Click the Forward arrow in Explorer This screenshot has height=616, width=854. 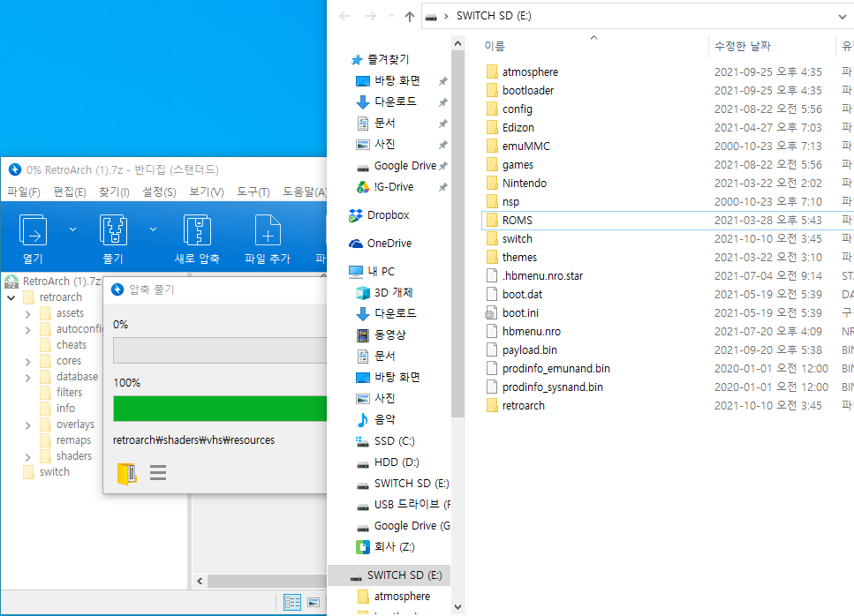click(370, 16)
